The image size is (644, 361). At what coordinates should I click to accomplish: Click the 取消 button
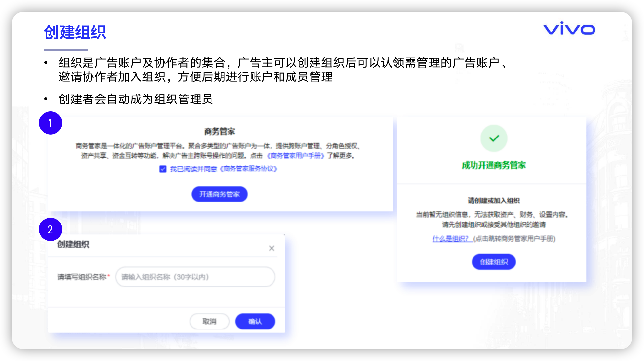tap(209, 321)
